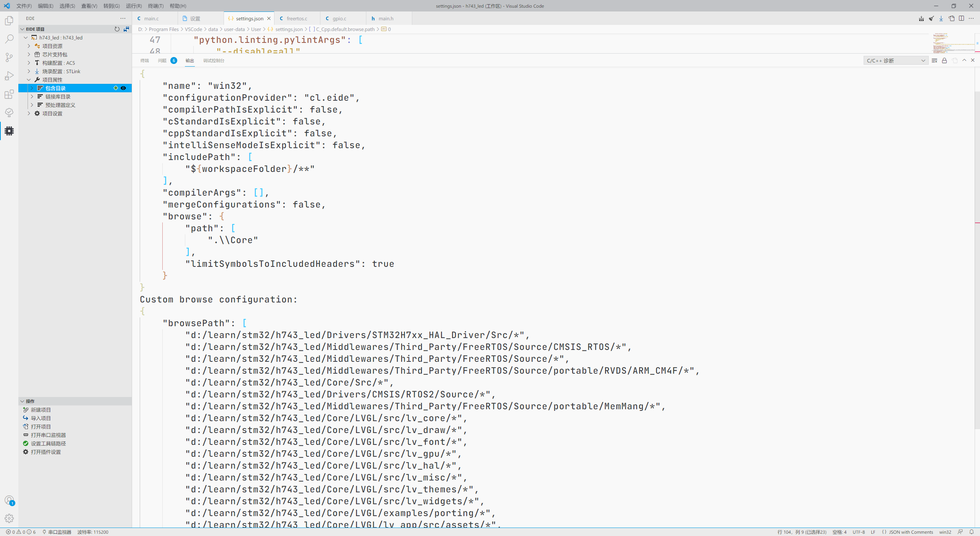Refresh the EIDE project tree

click(x=117, y=29)
